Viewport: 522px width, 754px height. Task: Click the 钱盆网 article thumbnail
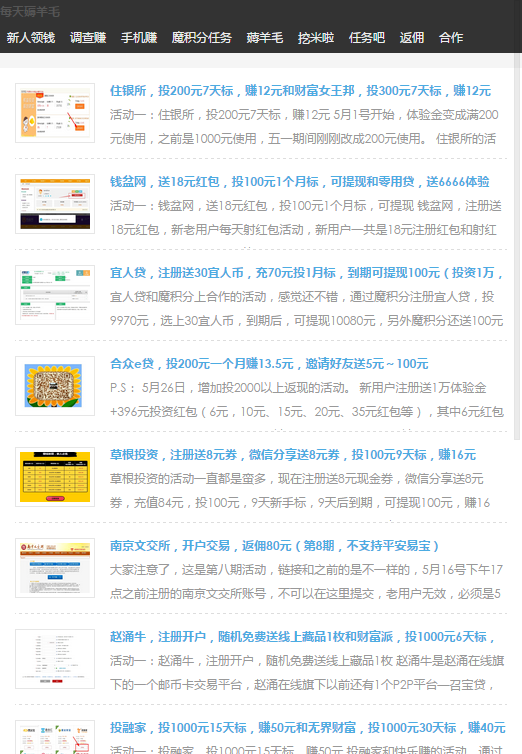click(55, 204)
